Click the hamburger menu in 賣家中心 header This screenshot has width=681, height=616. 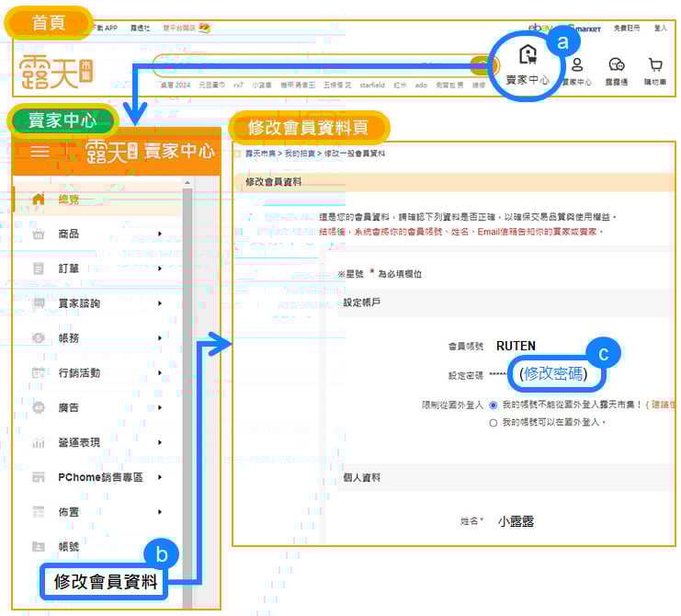click(40, 152)
